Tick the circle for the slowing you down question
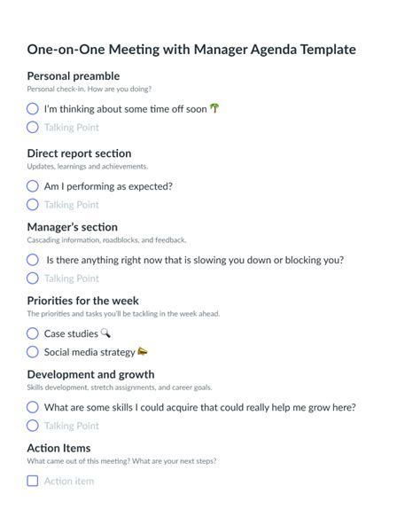This screenshot has width=420, height=517. 32,260
